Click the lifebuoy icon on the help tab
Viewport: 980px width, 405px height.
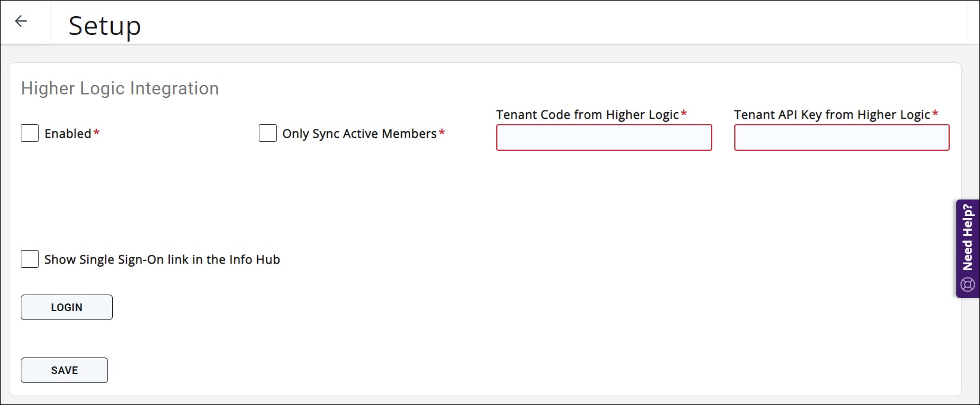point(968,285)
